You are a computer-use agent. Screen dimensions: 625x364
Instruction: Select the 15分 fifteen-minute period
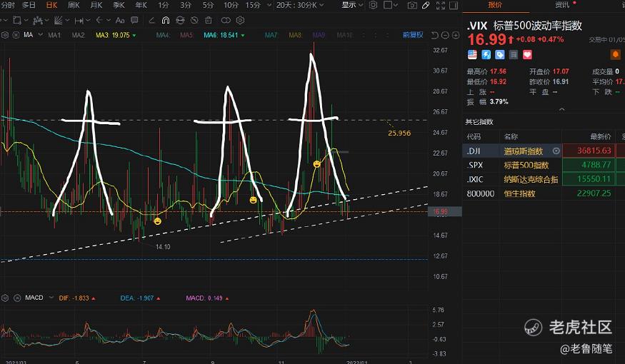pos(253,5)
